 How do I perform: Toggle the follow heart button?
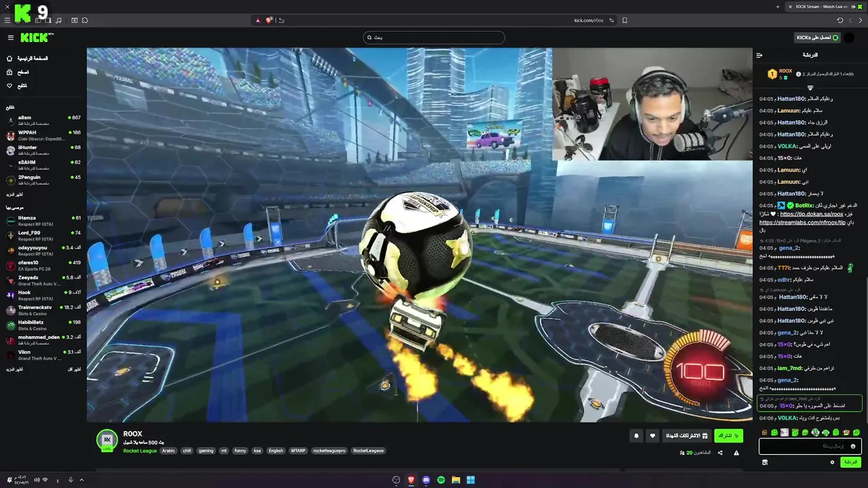click(652, 436)
